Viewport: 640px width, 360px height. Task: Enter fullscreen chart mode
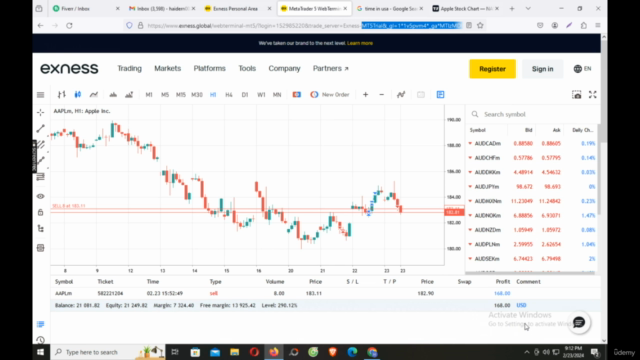pos(593,95)
